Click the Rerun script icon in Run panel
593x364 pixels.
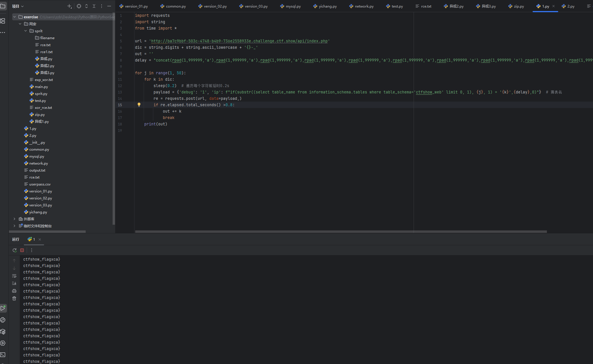point(15,250)
